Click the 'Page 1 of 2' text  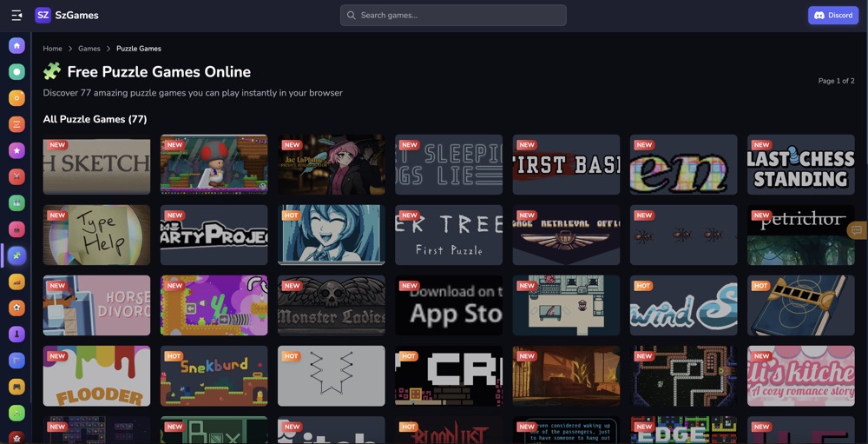click(x=836, y=81)
